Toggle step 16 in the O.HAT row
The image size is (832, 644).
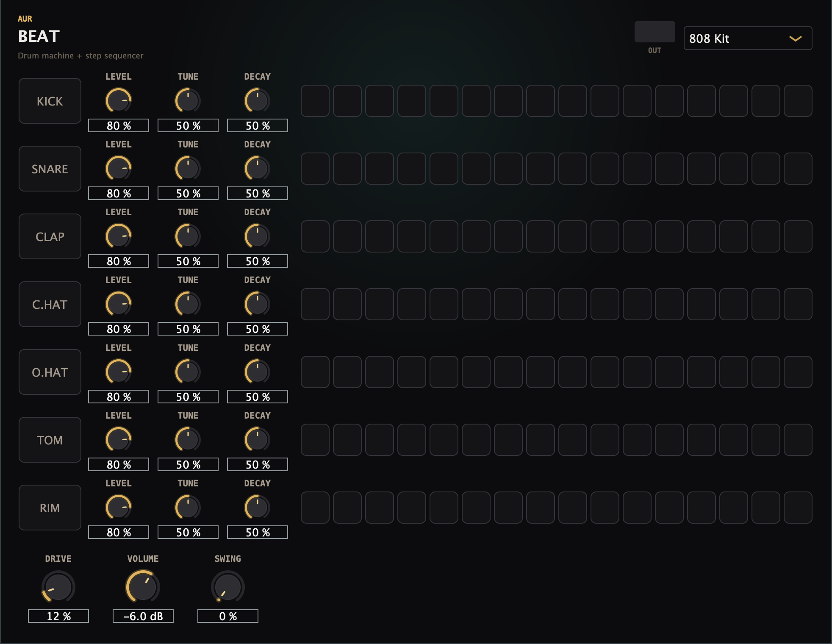(798, 372)
